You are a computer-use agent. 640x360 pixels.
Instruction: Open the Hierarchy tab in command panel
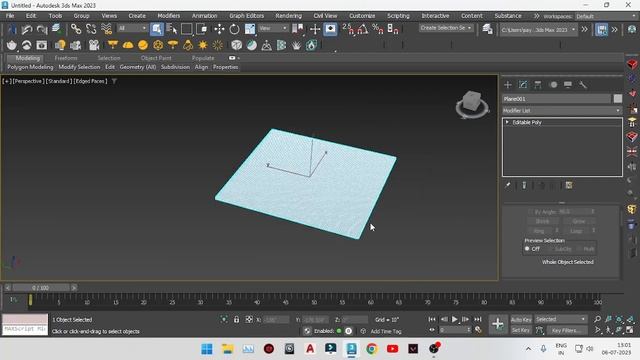pos(538,84)
